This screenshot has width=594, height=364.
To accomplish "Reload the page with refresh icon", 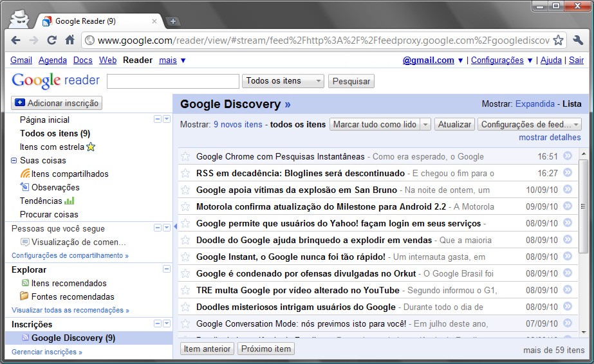I will 52,40.
